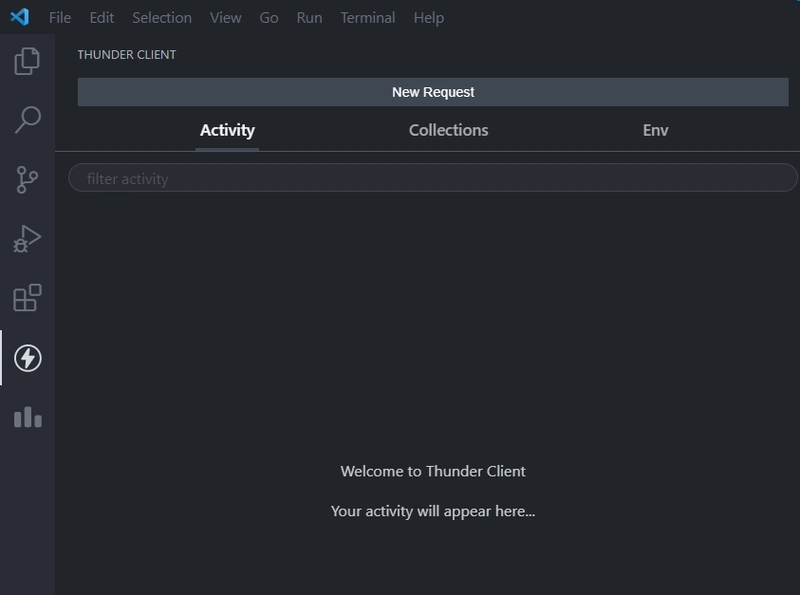Open the Run menu
The width and height of the screenshot is (800, 595).
click(309, 18)
